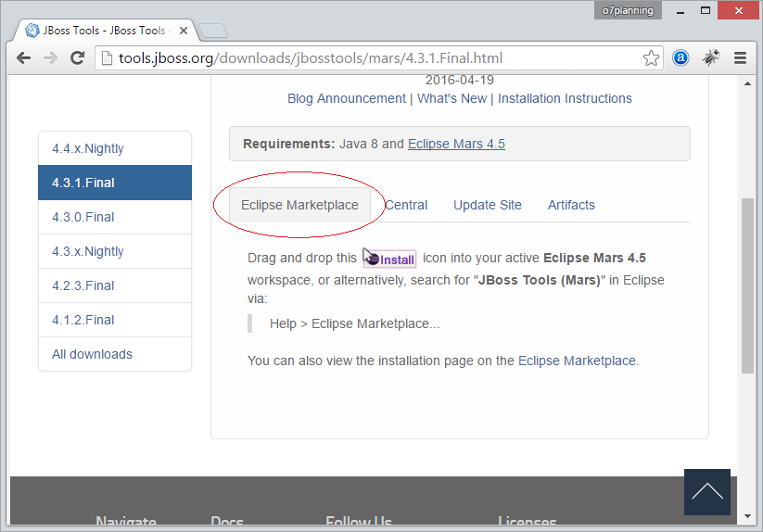
Task: Click the scrollbar up arrow
Action: [x=747, y=83]
